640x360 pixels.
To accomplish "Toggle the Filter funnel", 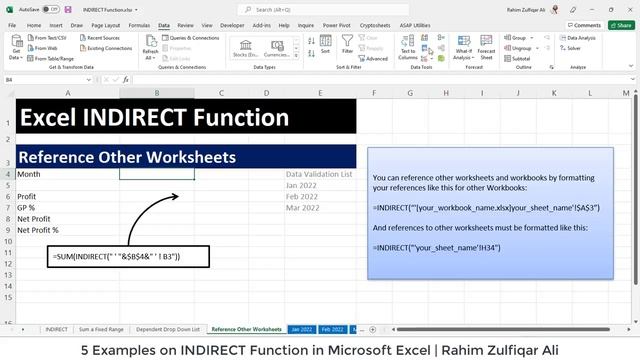I will click(x=347, y=44).
